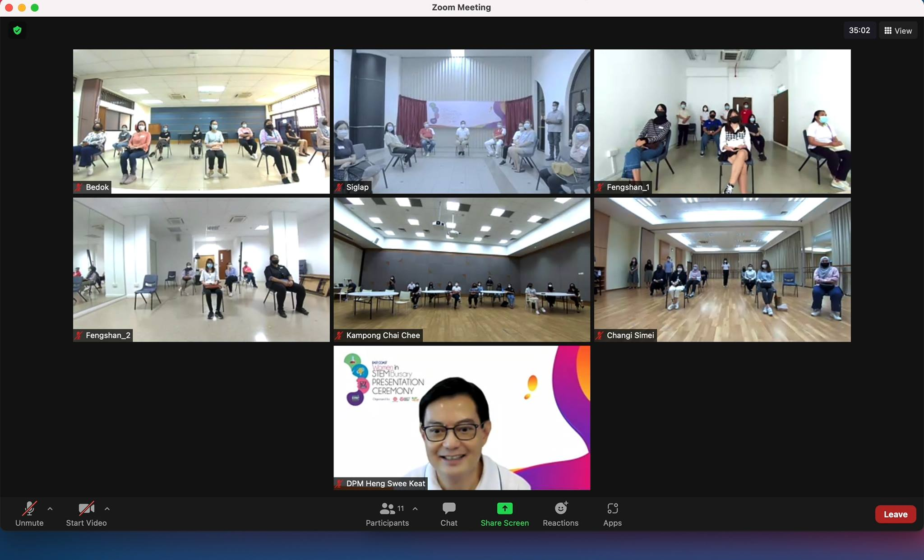The width and height of the screenshot is (924, 560).
Task: Click the Fengshan_1 name label
Action: [628, 187]
